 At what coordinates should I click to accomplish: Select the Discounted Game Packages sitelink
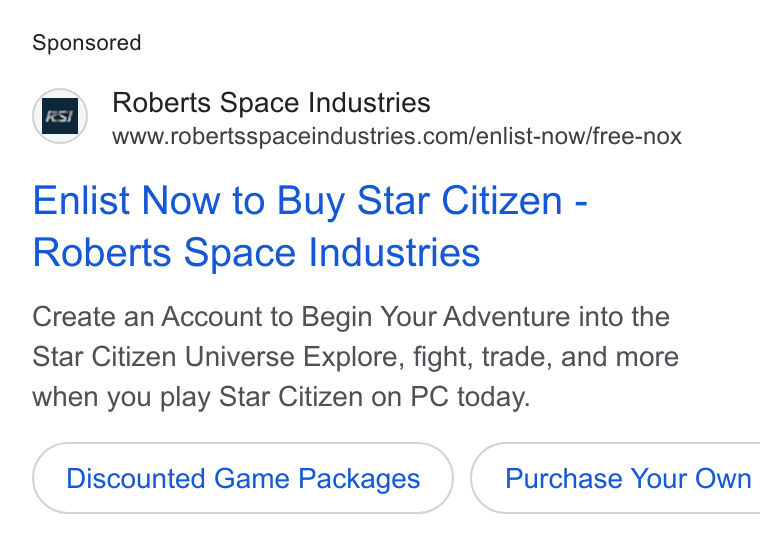tap(243, 478)
